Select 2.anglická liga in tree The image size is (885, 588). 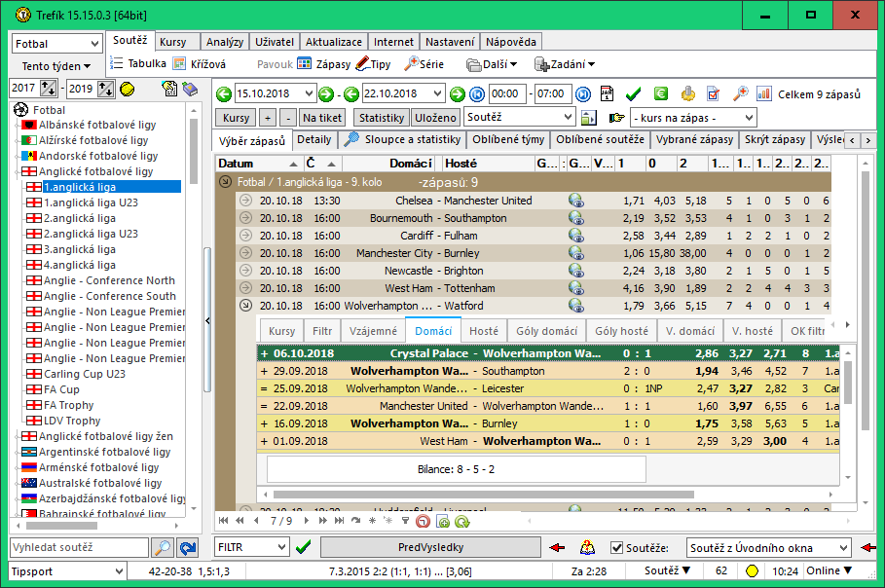pos(80,218)
